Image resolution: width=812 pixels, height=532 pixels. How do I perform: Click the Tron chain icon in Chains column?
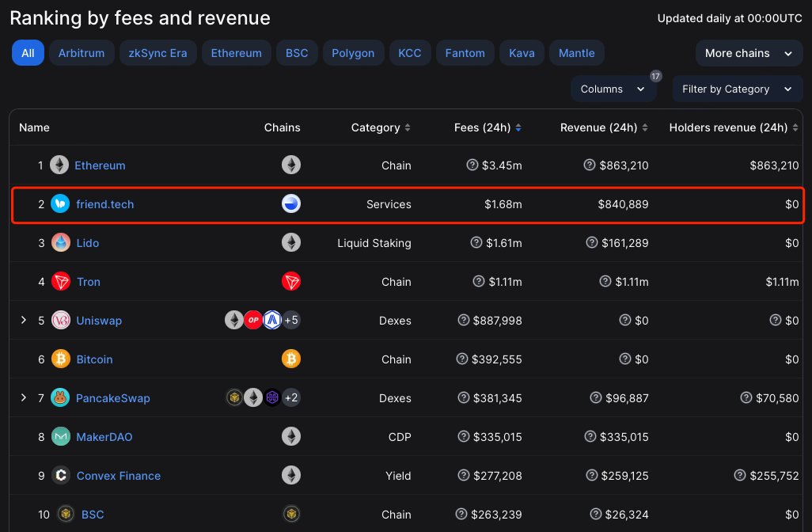pyautogui.click(x=291, y=281)
